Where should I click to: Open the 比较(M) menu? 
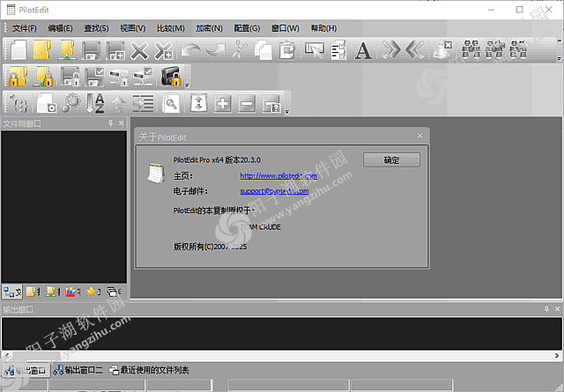pos(170,28)
